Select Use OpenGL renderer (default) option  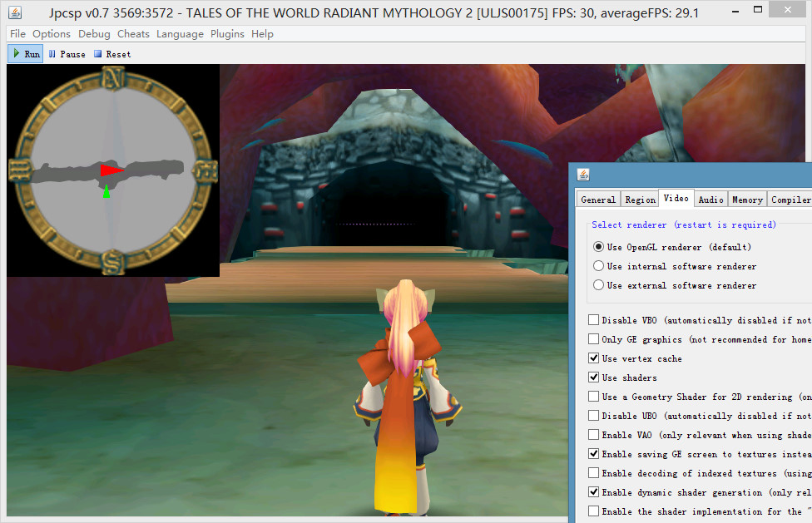tap(599, 247)
